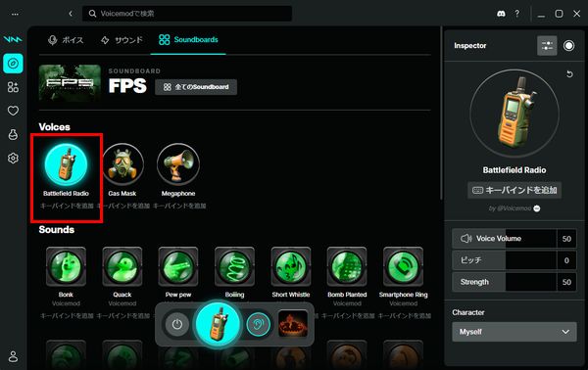Play the Boiling sound
The image size is (588, 370).
click(x=235, y=266)
